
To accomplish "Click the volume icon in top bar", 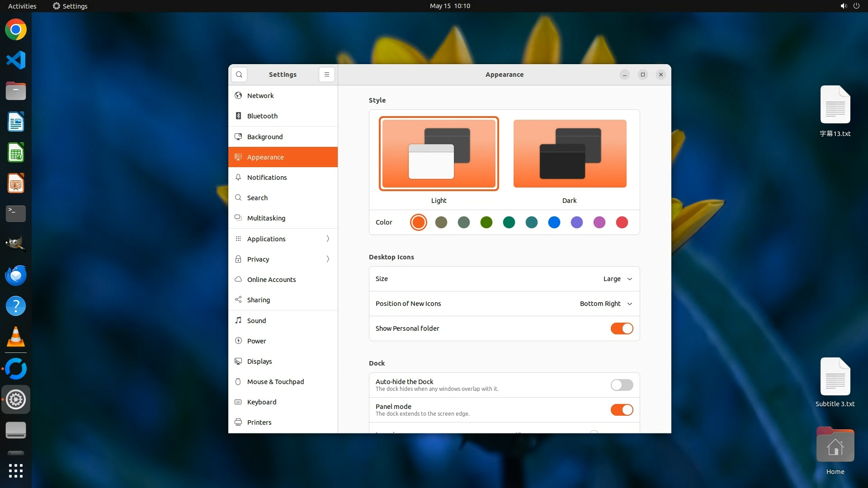I will [843, 6].
